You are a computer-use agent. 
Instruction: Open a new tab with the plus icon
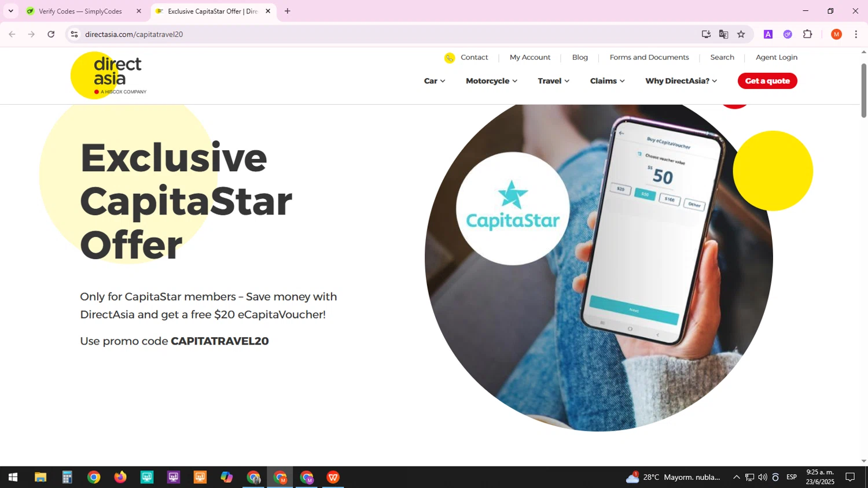point(288,11)
